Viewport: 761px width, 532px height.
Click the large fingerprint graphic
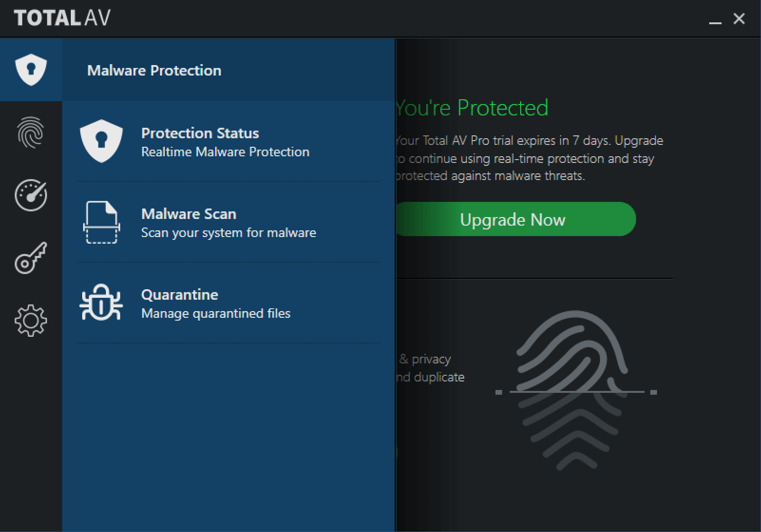point(576,390)
